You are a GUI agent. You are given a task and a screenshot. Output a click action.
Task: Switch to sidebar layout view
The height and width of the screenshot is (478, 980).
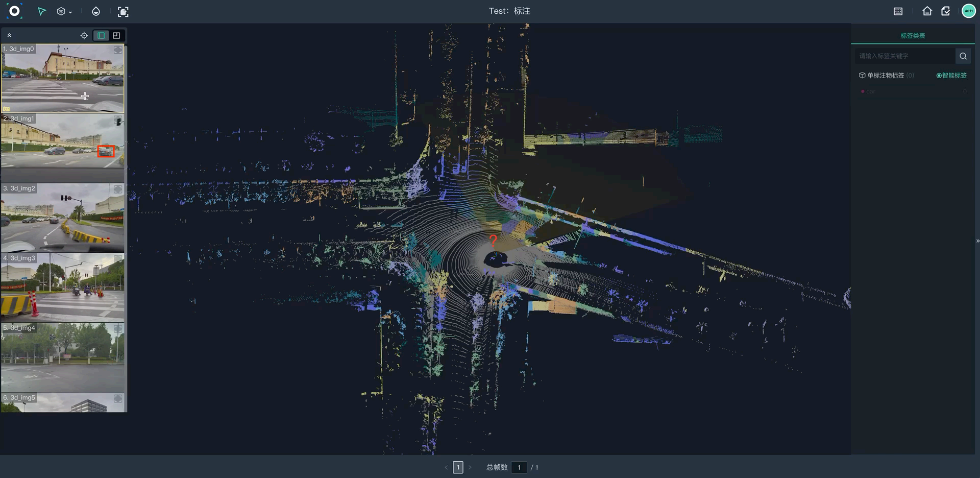pyautogui.click(x=101, y=35)
